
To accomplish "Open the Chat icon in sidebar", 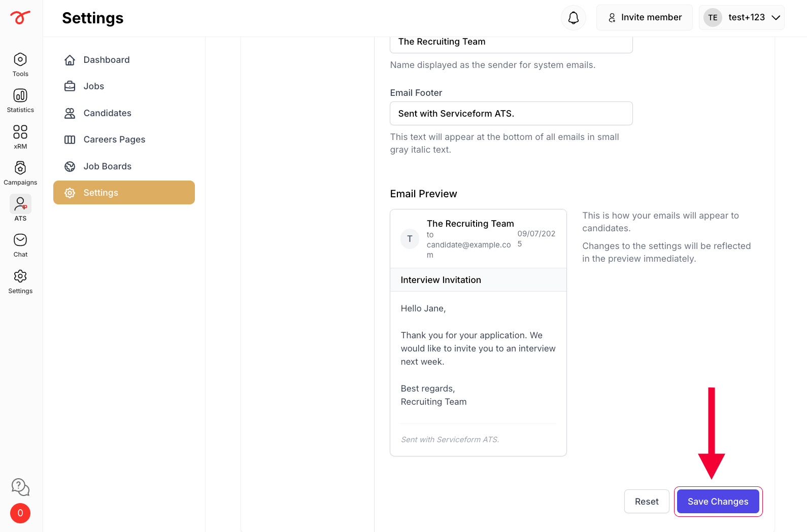I will (x=20, y=240).
